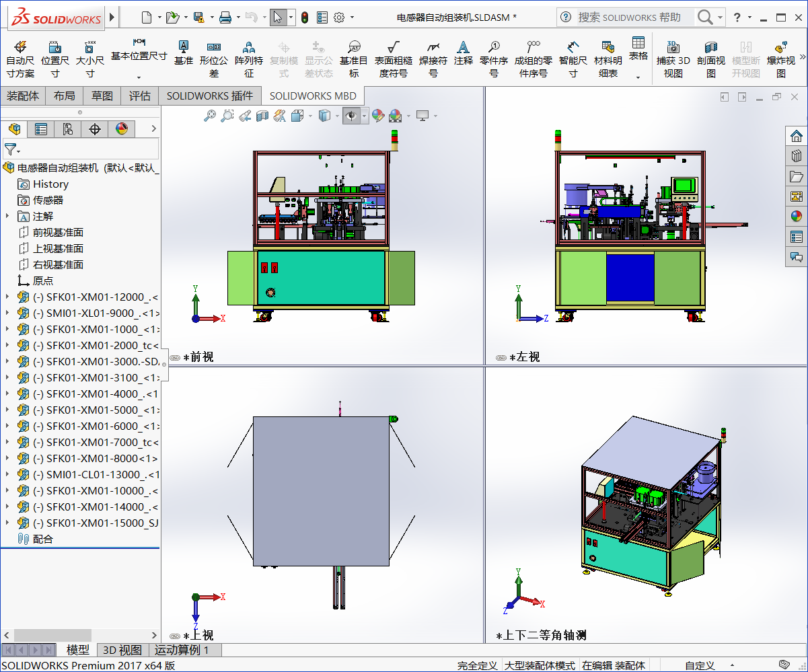
Task: Open the Options gear icon
Action: 339,17
